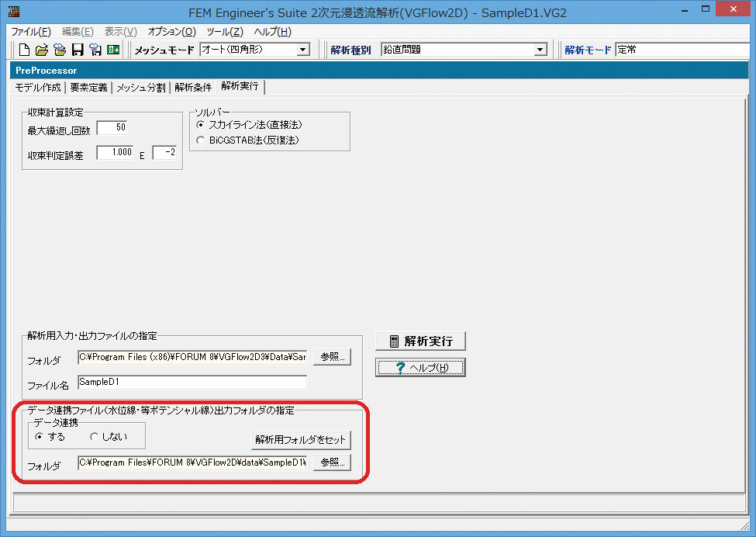Switch to the 要素定義 tab
Screen dimensions: 756x537
pyautogui.click(x=88, y=88)
